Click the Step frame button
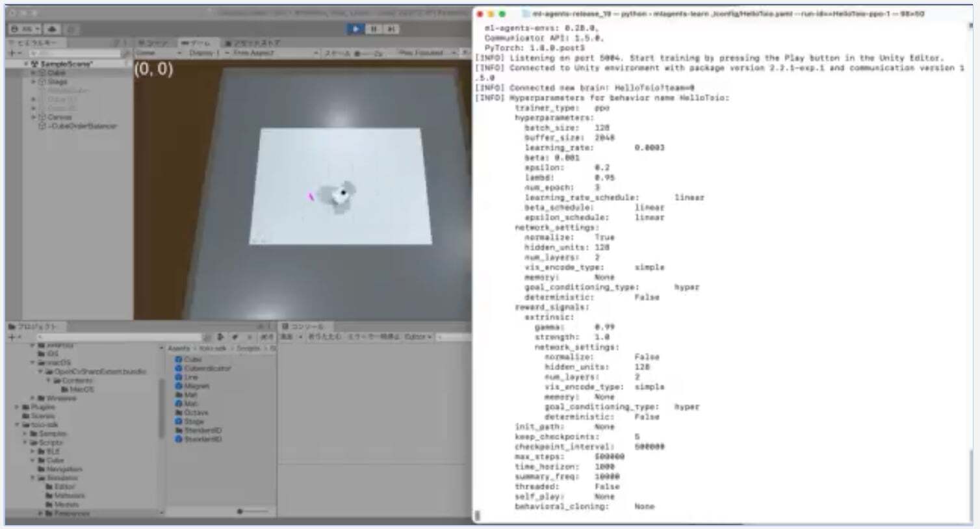Image resolution: width=980 pixels, height=529 pixels. click(x=391, y=29)
